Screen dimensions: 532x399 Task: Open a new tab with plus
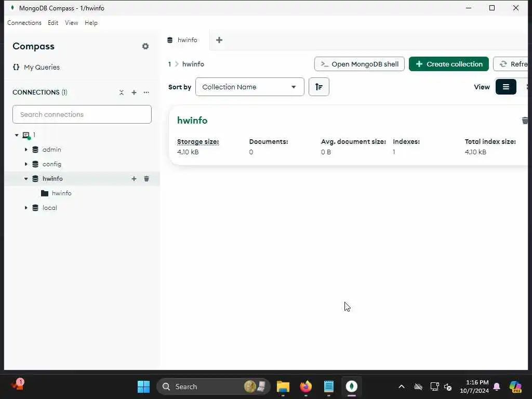point(219,40)
